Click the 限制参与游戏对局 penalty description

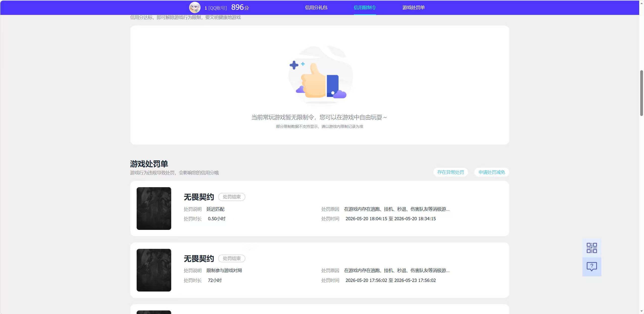224,271
